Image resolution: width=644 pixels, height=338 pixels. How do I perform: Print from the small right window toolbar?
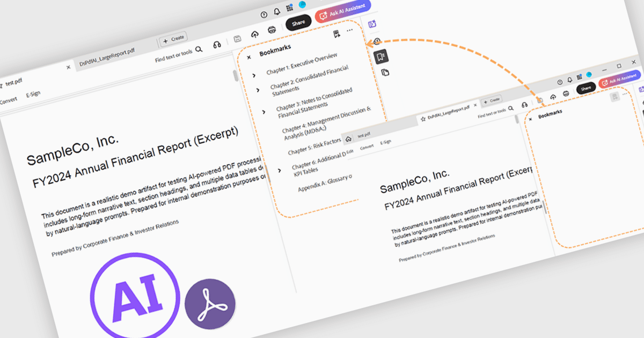(566, 93)
